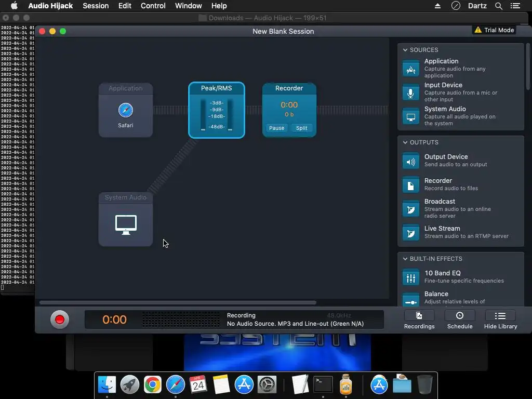Open Notification Center list icon
Image resolution: width=532 pixels, height=399 pixels.
tap(515, 6)
